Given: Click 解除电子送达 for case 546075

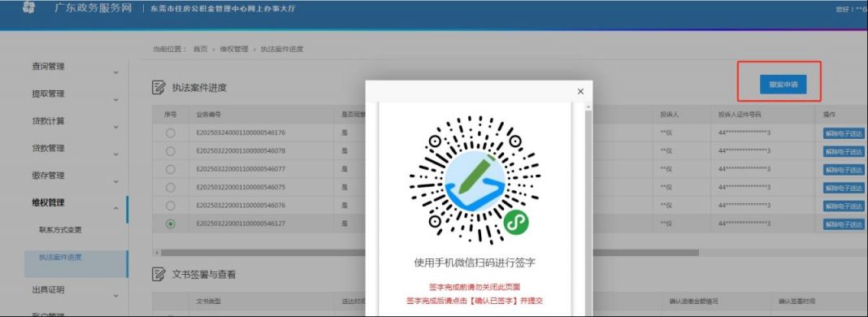Looking at the screenshot, I should pyautogui.click(x=844, y=188).
